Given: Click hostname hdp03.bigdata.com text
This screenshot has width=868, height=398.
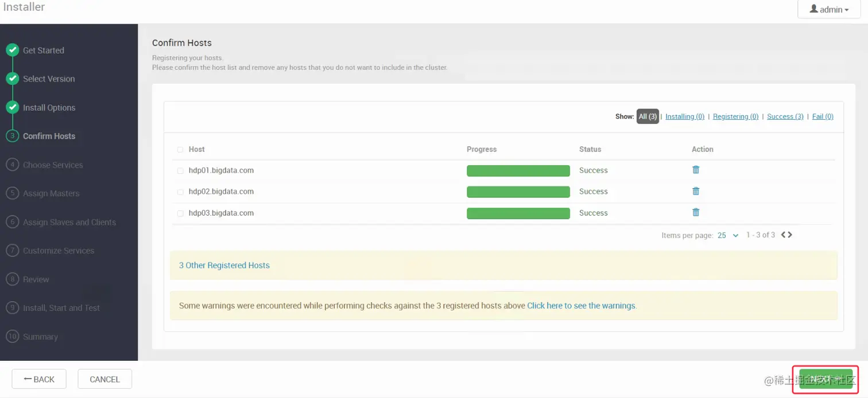Looking at the screenshot, I should pyautogui.click(x=221, y=213).
